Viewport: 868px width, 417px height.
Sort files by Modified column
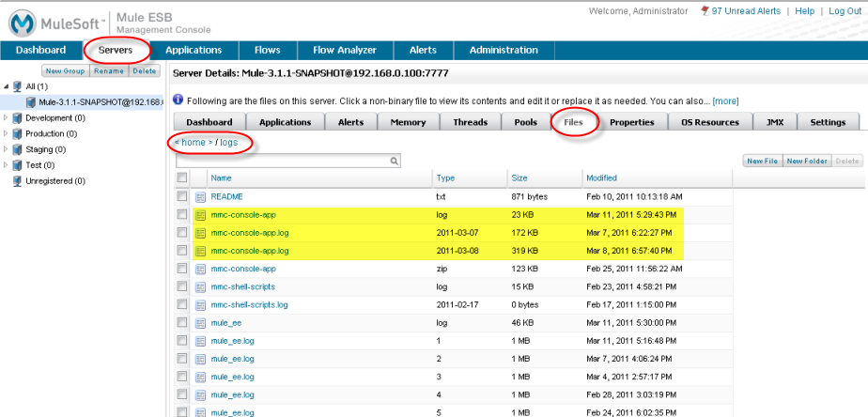click(x=602, y=178)
